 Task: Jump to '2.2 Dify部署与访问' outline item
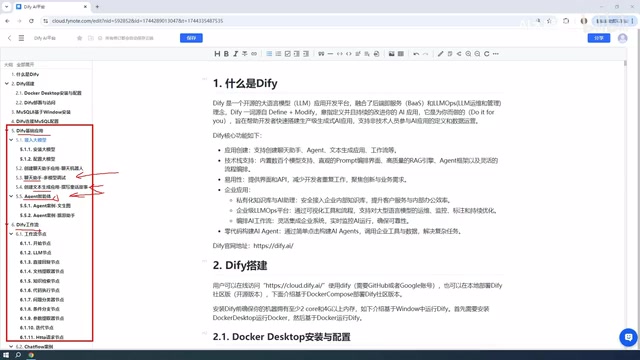coord(36,102)
